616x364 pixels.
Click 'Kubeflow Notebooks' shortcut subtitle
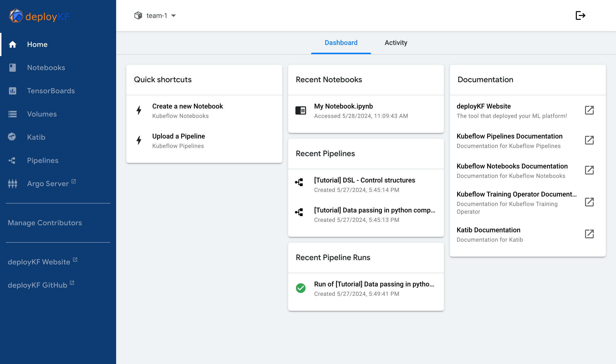(x=180, y=116)
